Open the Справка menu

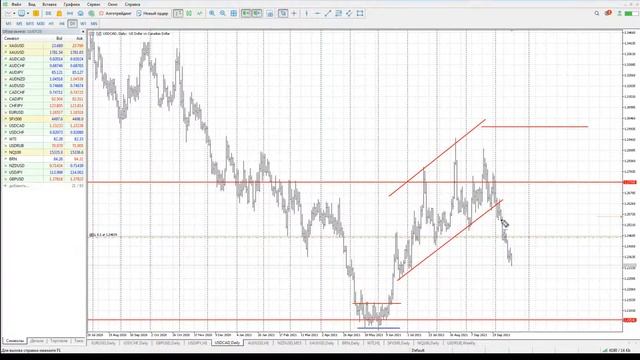point(133,4)
